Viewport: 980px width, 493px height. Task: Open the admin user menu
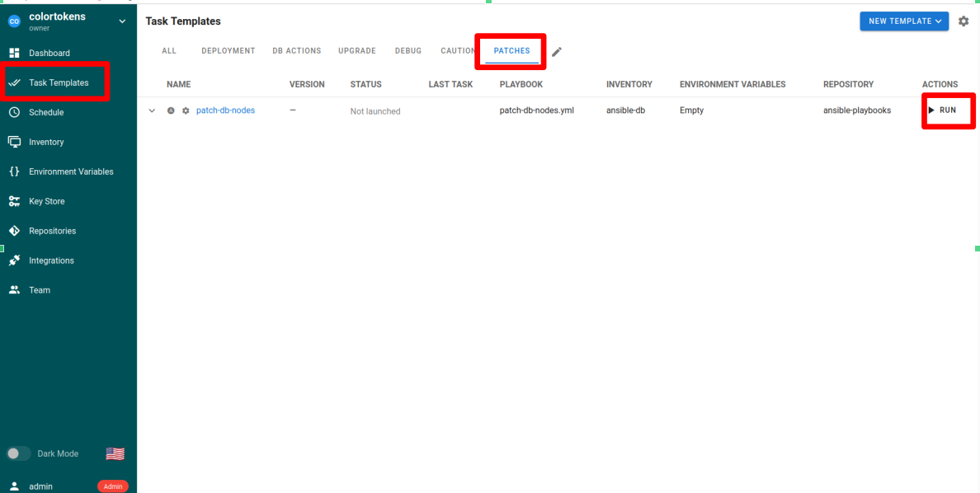(x=40, y=486)
